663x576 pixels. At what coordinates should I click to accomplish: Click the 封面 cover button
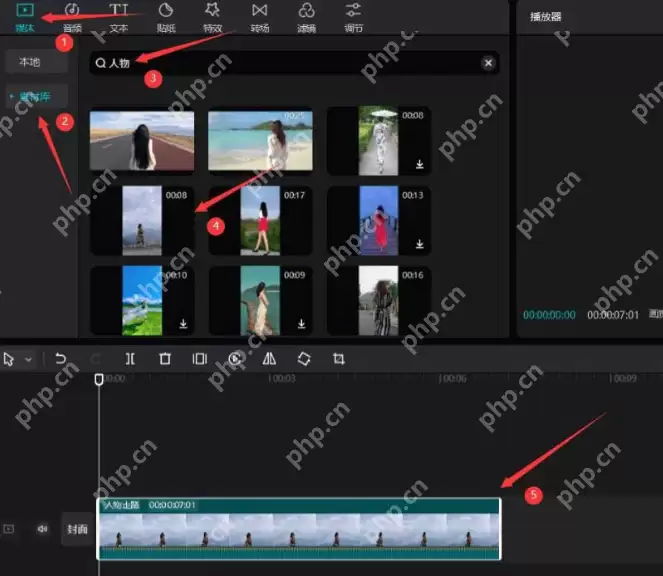click(x=76, y=529)
